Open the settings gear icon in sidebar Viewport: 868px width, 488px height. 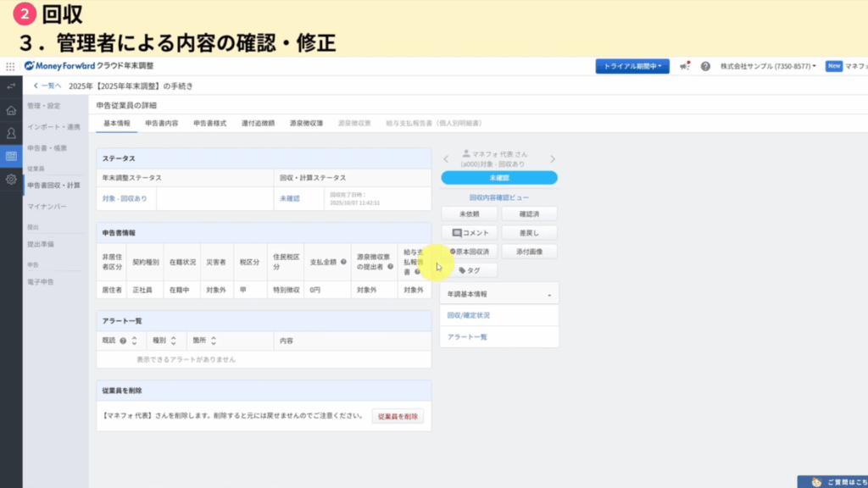[11, 179]
